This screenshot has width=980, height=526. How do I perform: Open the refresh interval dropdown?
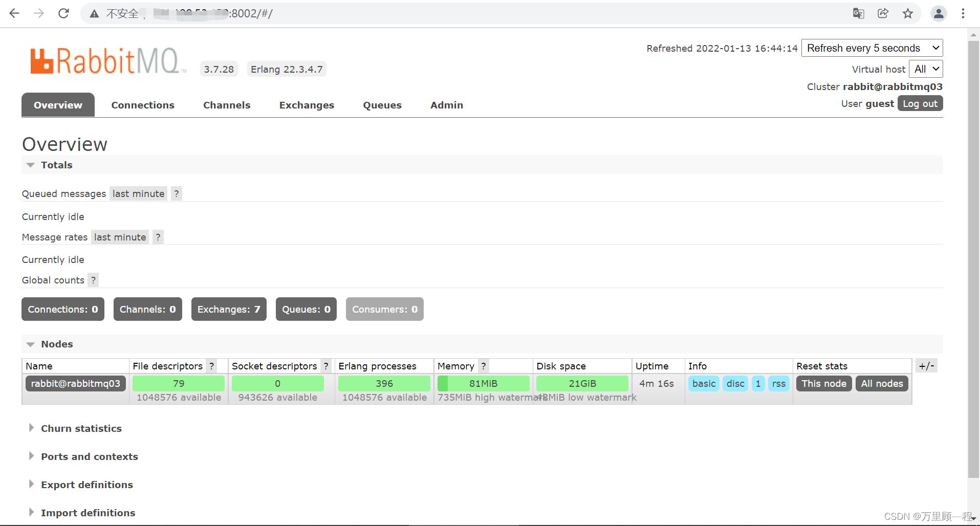[x=872, y=48]
